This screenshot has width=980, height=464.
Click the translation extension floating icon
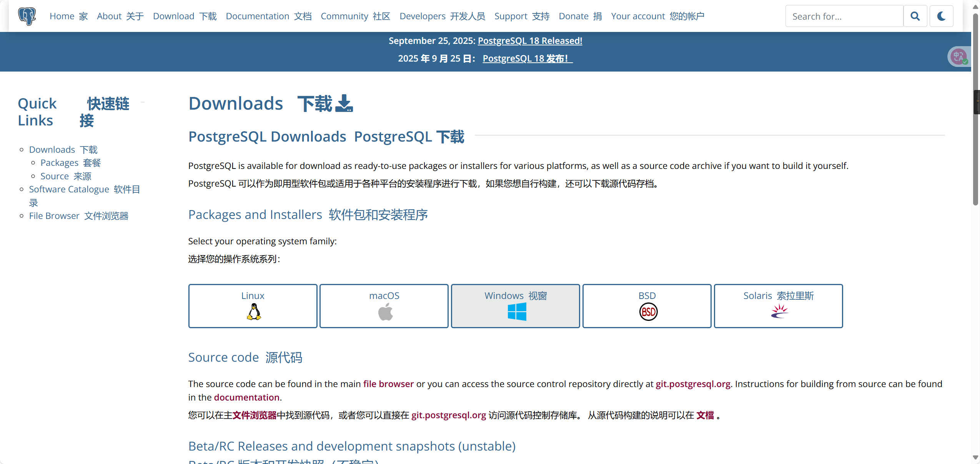(x=958, y=57)
